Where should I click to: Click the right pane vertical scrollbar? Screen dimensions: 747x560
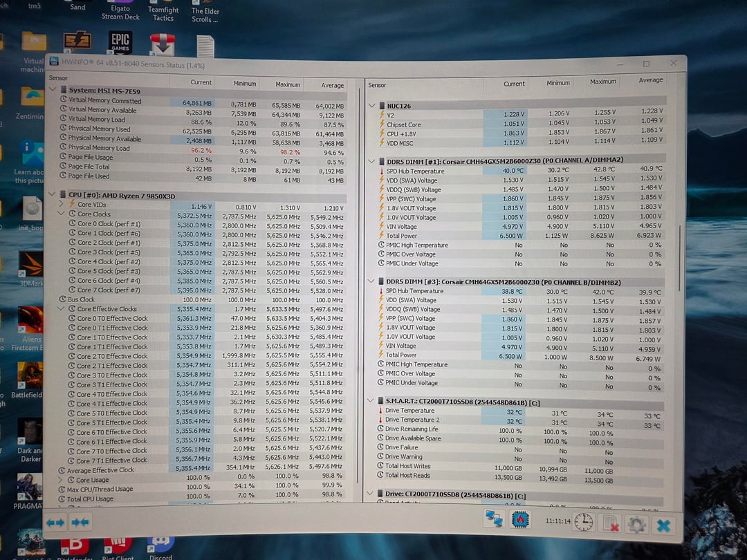(679, 257)
